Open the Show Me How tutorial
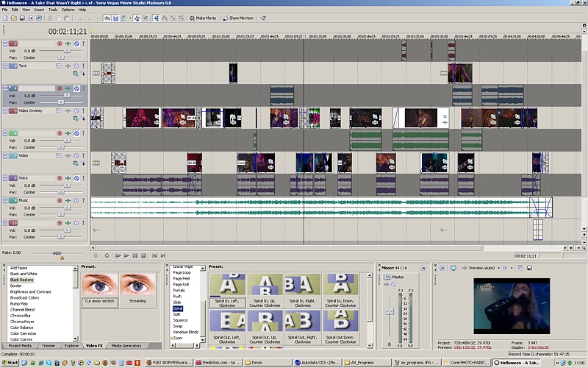This screenshot has height=368, width=588. (x=238, y=17)
